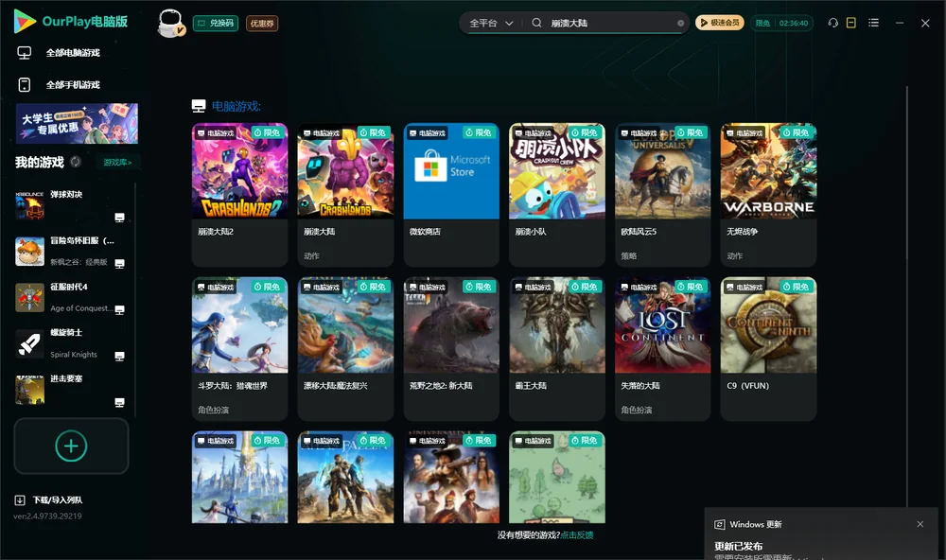Select 冒险岛怀旧服 in my games list
946x560 pixels.
pos(71,252)
